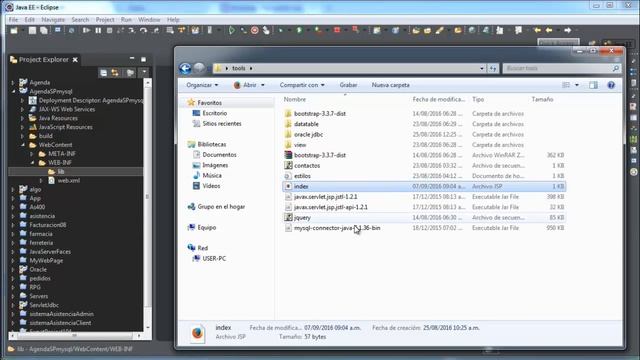This screenshot has height=360, width=640.
Task: Open Música library in sidebar
Action: click(x=212, y=176)
